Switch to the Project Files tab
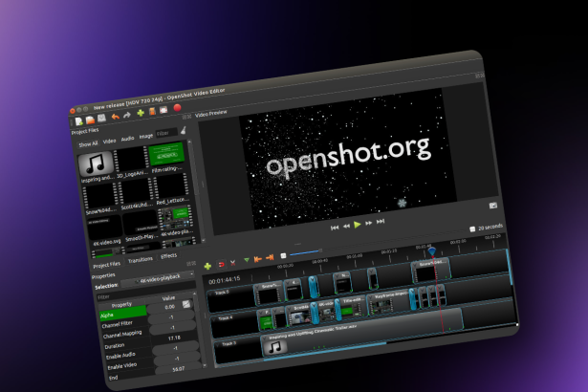The image size is (588, 392). pos(107,265)
